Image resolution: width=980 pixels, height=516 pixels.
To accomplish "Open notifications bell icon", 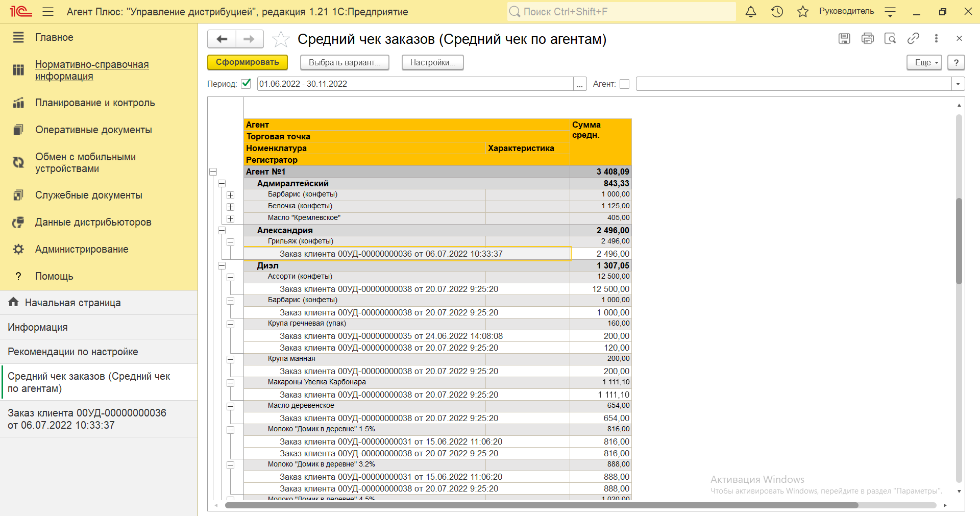I will 751,12.
